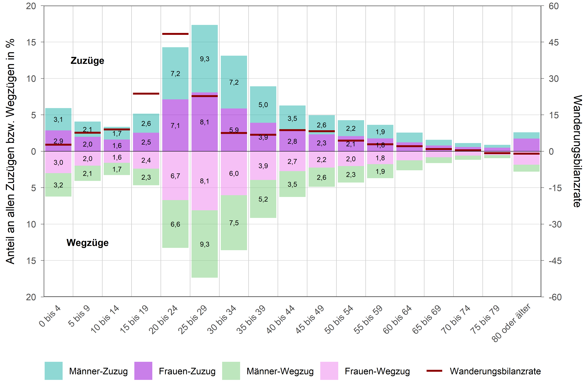Select the Wanderungsbilanzrate legend label
Viewport: 588px width, 392px height.
[495, 371]
